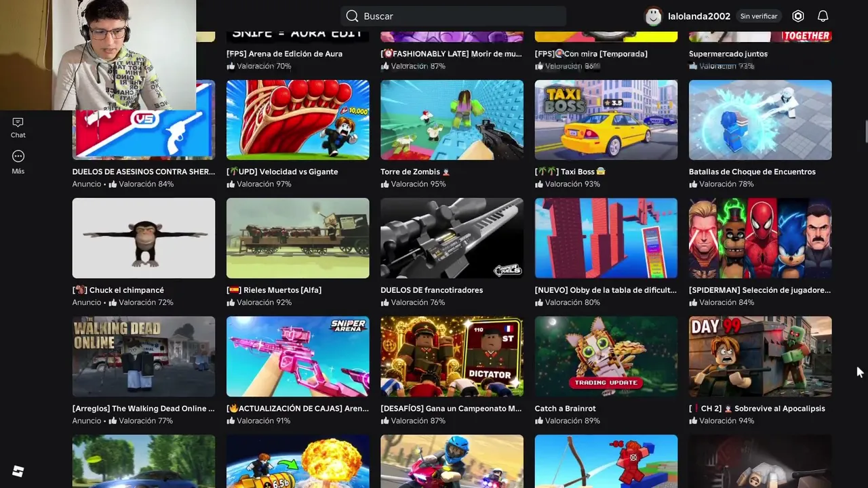
Task: Click the FASHIONABLY LATE Morir de mu... title
Action: point(451,54)
